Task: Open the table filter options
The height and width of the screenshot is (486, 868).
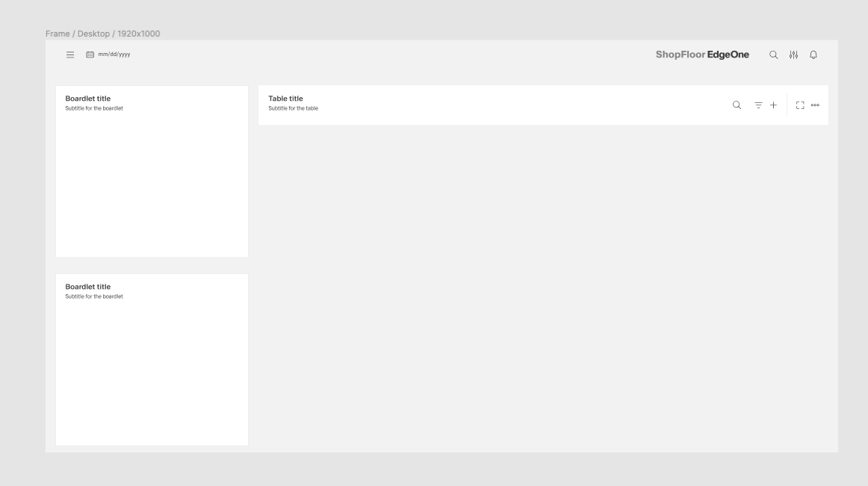Action: [758, 105]
